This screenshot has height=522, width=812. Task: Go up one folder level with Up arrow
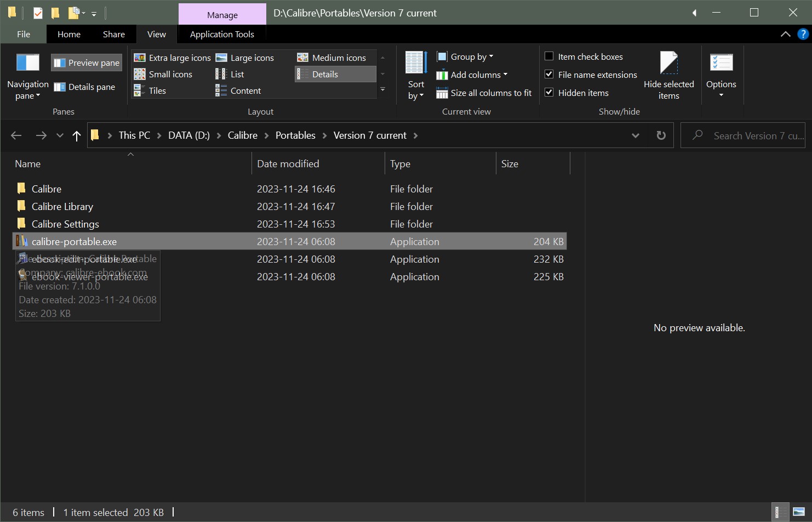pyautogui.click(x=77, y=135)
